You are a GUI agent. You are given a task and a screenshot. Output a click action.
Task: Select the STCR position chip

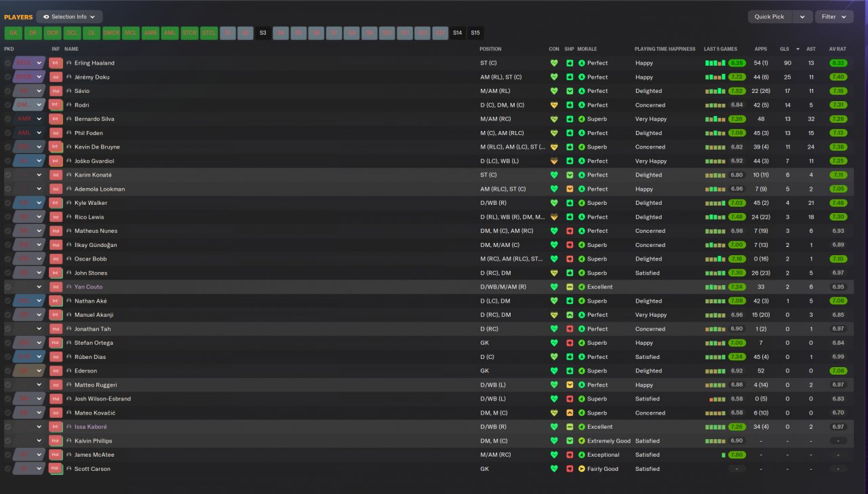[x=189, y=33]
